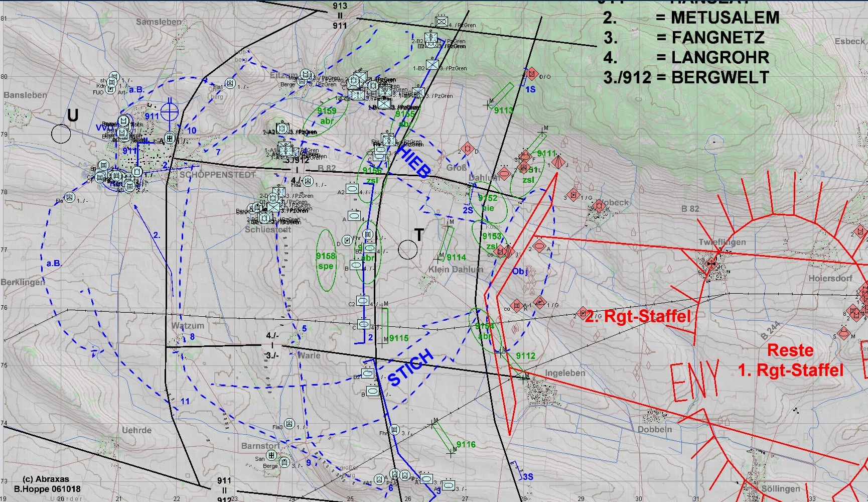The width and height of the screenshot is (868, 502).
Task: Select the 4./PzGren unit symbol at top
Action: [442, 22]
